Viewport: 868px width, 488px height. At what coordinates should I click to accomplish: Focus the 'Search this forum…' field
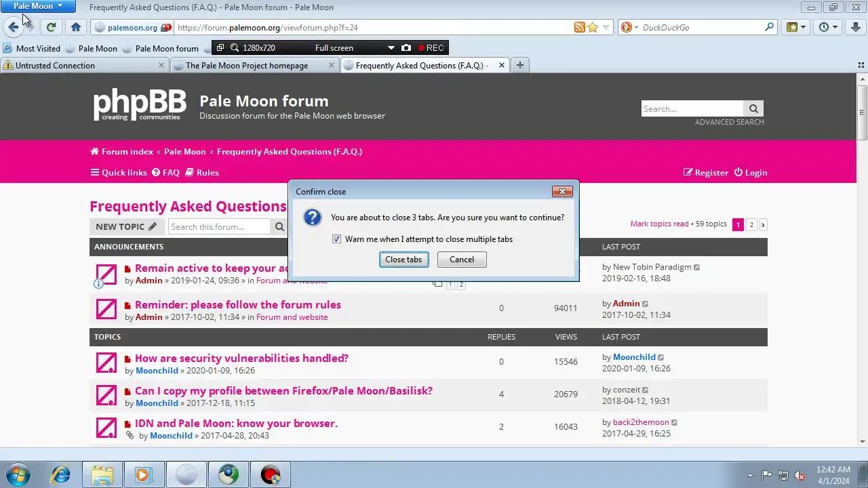coord(219,226)
